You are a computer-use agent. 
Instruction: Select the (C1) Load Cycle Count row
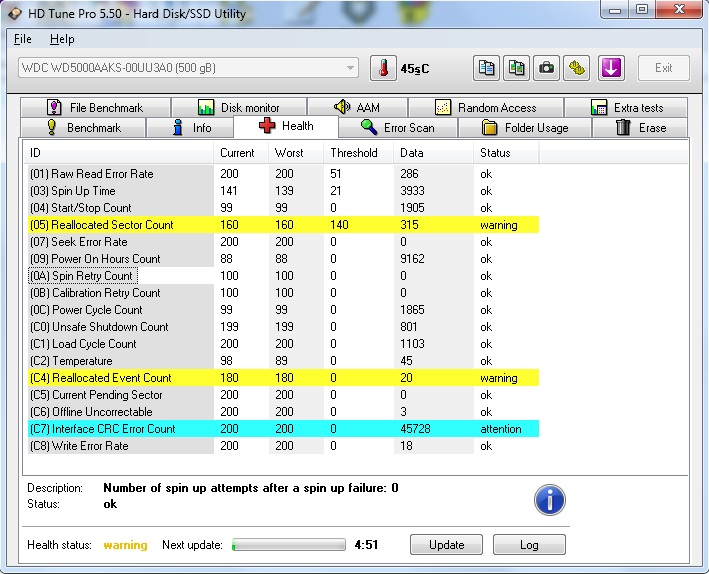tap(284, 344)
